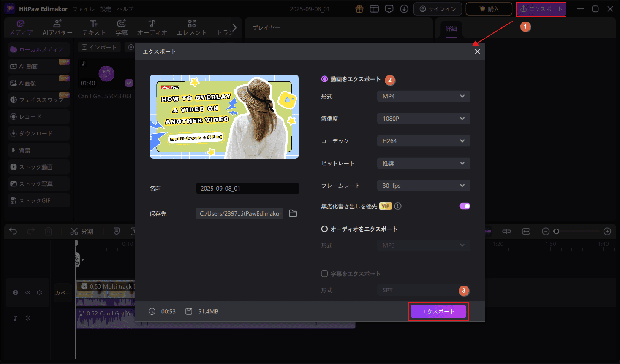Open フェイススワップ in sidebar

[x=39, y=100]
